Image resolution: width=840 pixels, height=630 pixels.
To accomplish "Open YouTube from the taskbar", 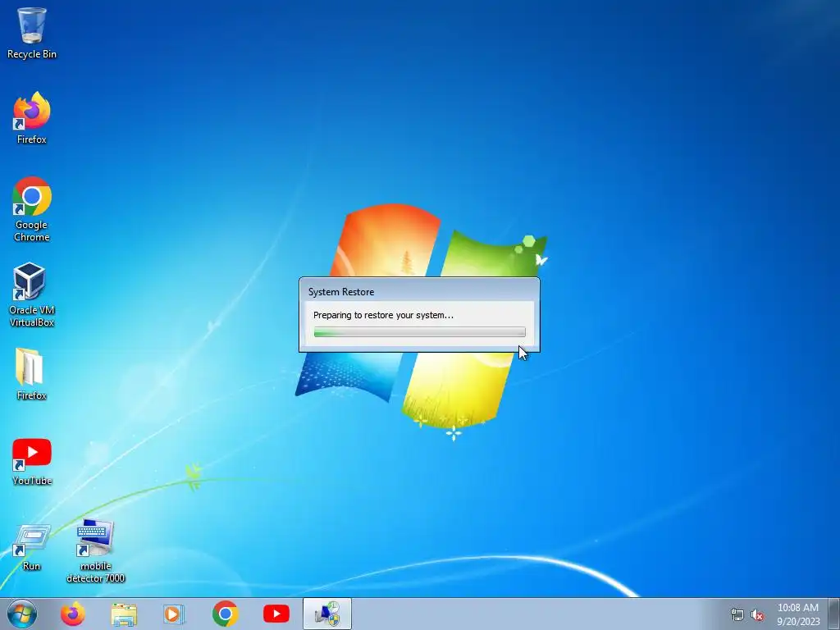I will [x=276, y=614].
